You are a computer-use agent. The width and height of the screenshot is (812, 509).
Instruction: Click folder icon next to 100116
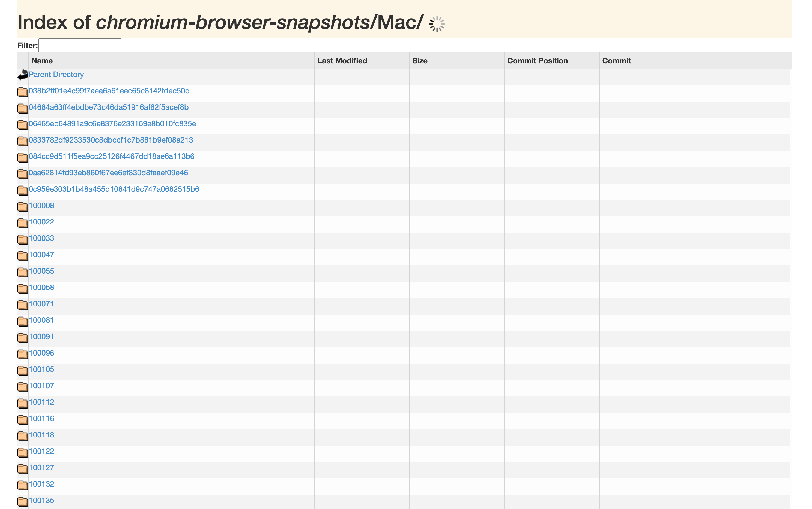point(23,419)
